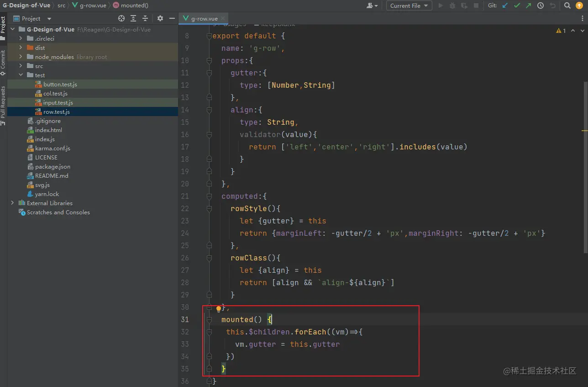Open the Code With Me user menu
Viewport: 588px width, 387px height.
372,5
